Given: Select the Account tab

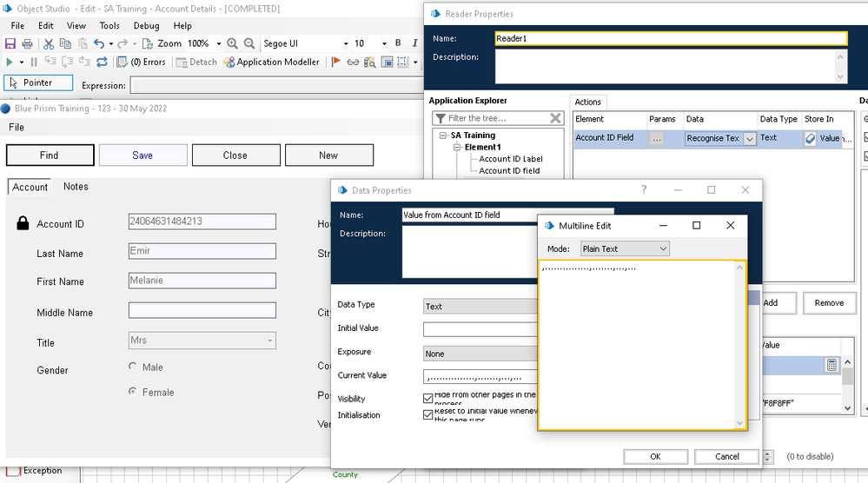Looking at the screenshot, I should (x=30, y=187).
